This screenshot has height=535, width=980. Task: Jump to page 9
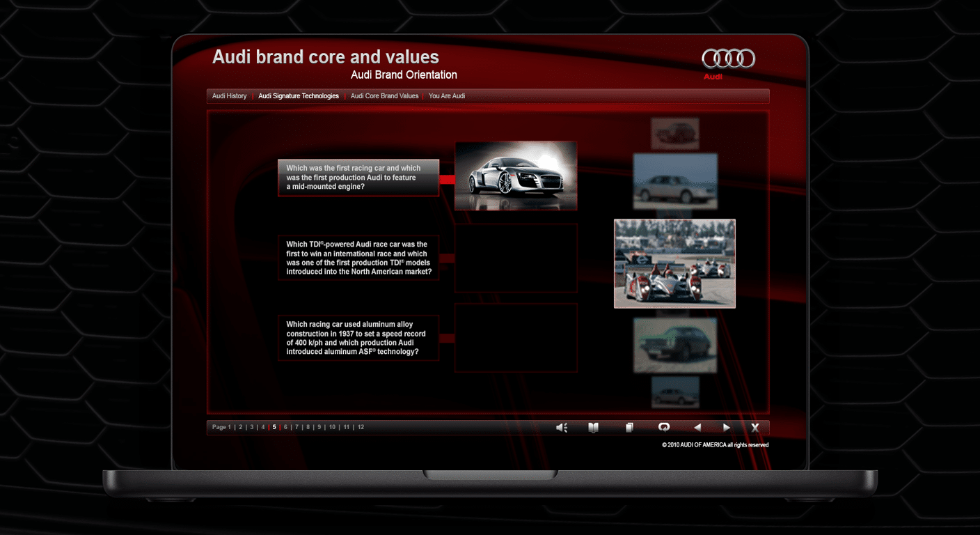pos(319,427)
